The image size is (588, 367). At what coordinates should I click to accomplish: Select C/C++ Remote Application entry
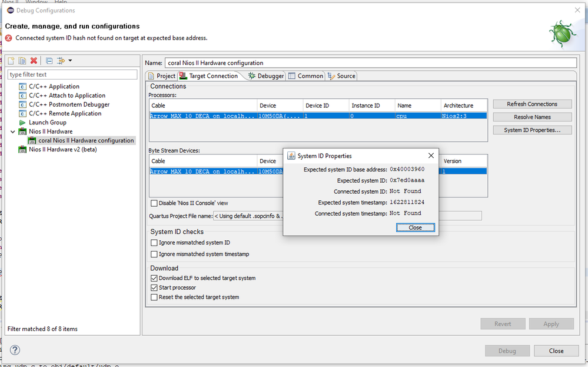tap(65, 113)
